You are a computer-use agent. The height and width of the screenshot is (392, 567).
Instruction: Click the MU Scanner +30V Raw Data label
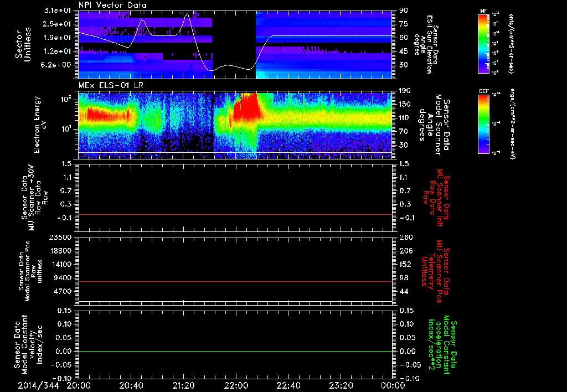[x=35, y=198]
